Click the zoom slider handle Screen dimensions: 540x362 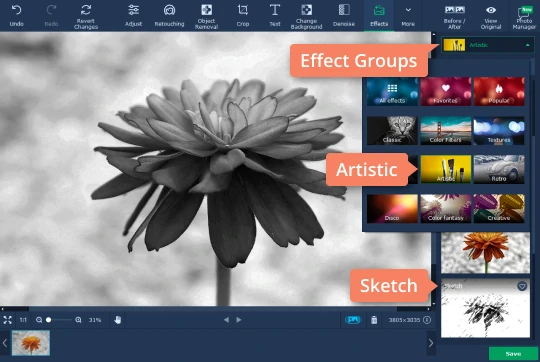(49, 320)
